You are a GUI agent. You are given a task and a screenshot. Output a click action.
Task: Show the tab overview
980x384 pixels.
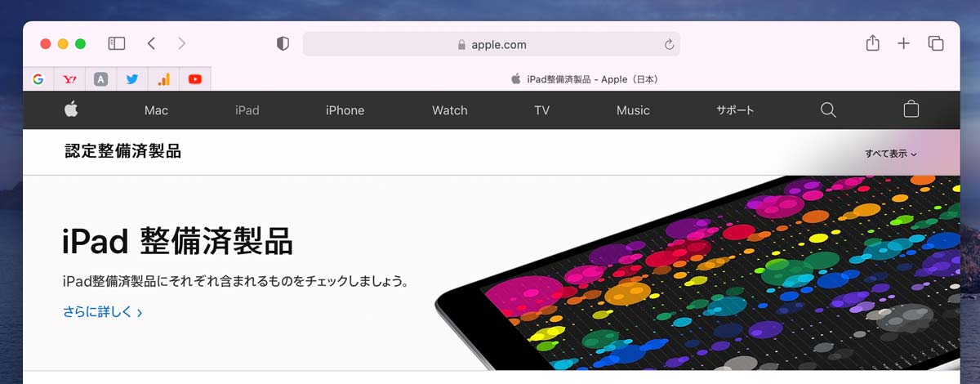click(x=936, y=43)
